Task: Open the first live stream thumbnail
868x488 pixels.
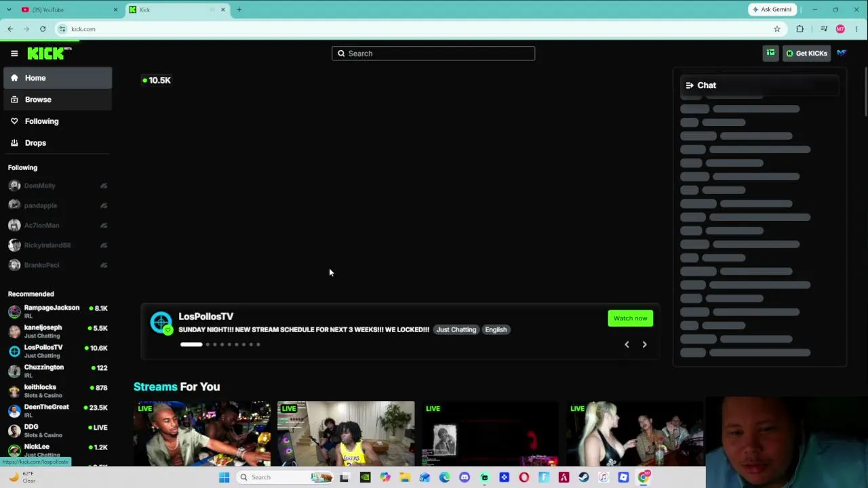Action: click(202, 434)
